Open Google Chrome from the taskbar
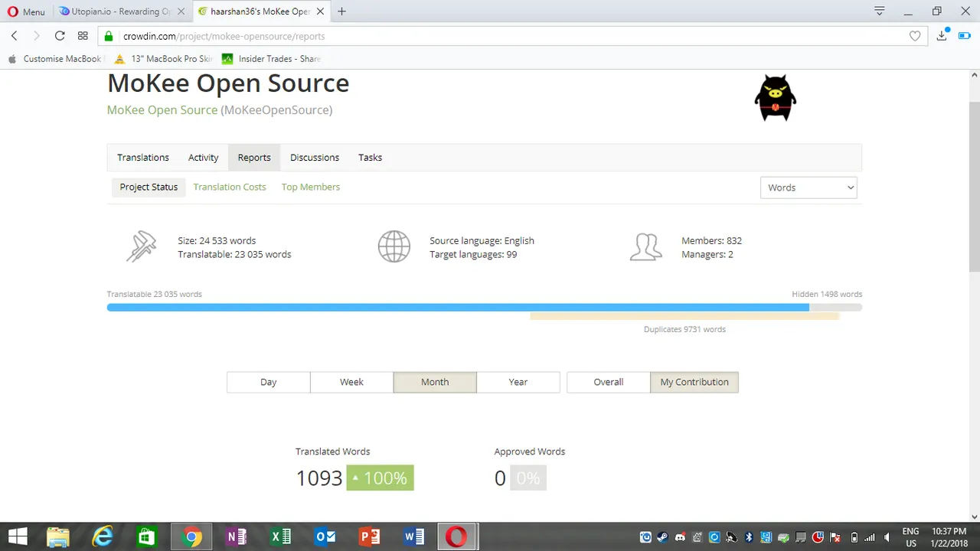Viewport: 980px width, 551px height. [x=192, y=536]
